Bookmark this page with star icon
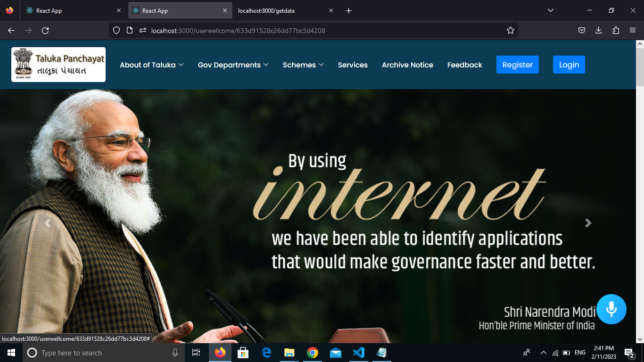The width and height of the screenshot is (644, 362). 510,31
